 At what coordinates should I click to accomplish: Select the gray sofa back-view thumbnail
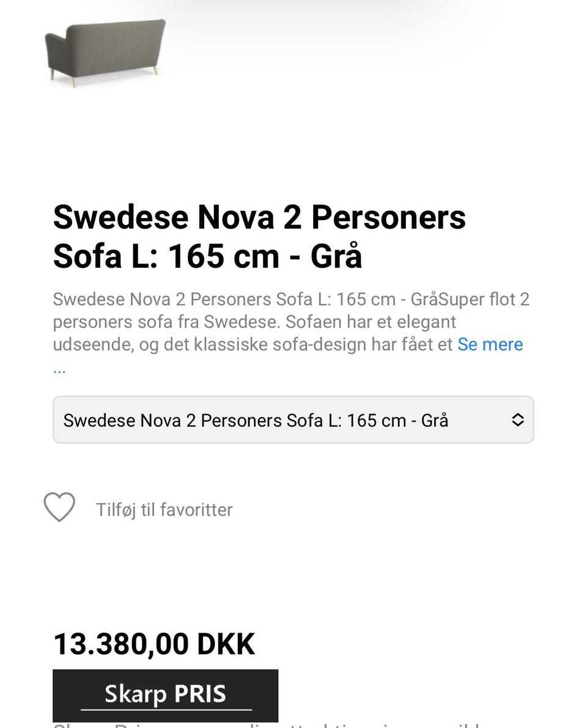(105, 51)
